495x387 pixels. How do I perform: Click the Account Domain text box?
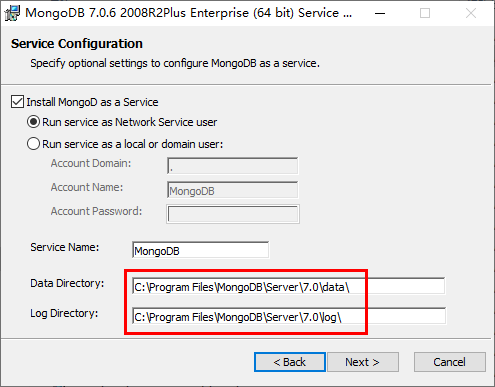coord(233,166)
